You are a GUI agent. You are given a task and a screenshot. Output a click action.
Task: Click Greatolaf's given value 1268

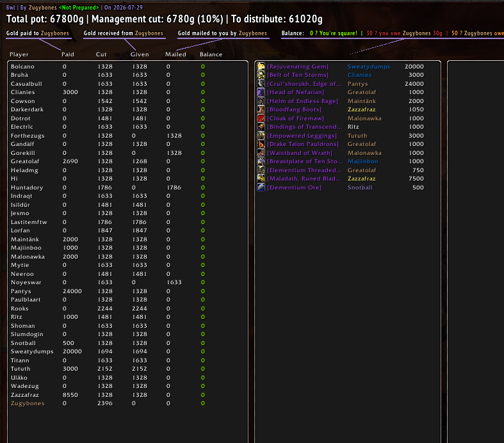(140, 161)
